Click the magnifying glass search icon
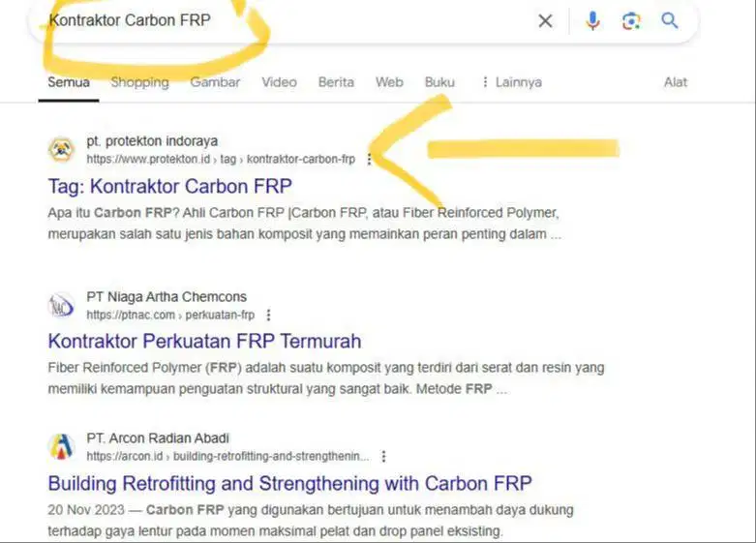Viewport: 756px width, 543px height. pyautogui.click(x=670, y=20)
